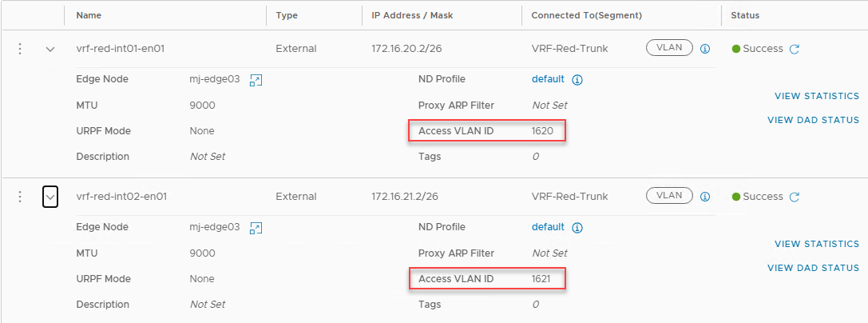Screen dimensions: 868x323
Task: Open mj-edge03 link icon in first interface
Action: (x=256, y=80)
